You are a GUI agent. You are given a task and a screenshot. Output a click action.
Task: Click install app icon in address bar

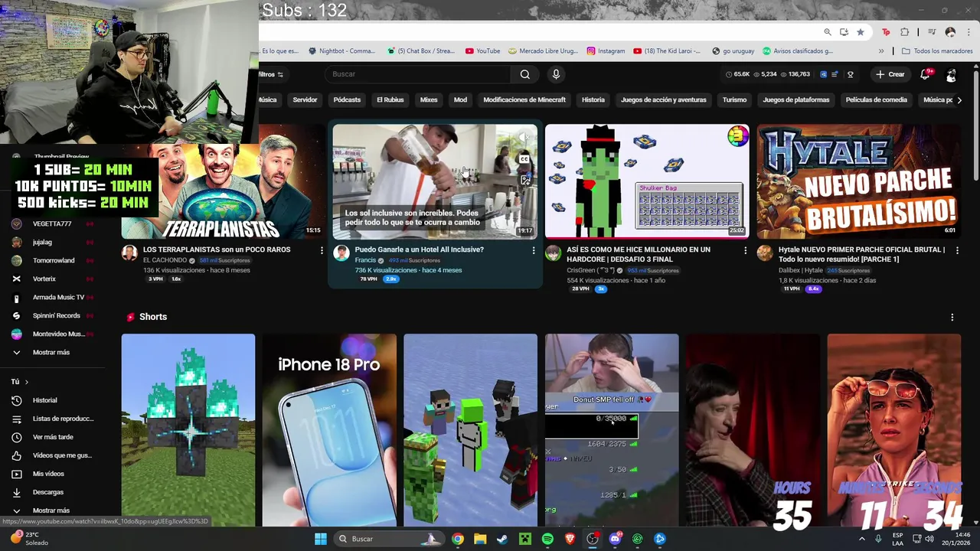point(844,32)
